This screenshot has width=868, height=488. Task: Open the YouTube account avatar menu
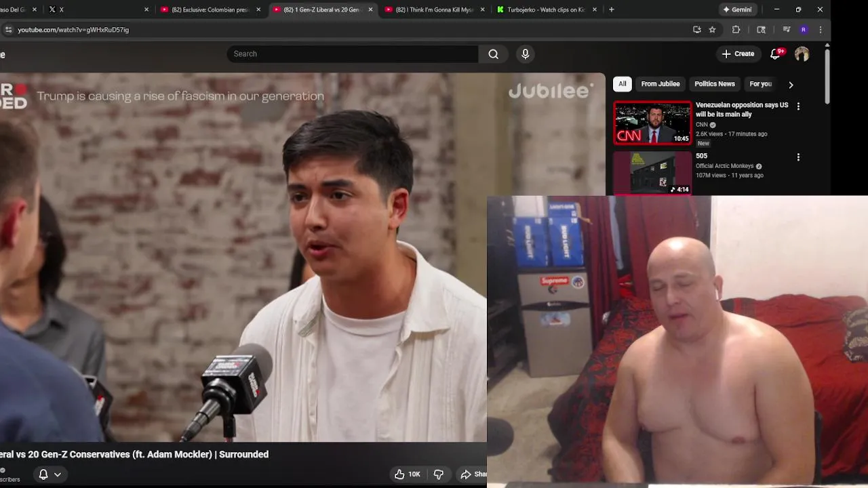point(802,54)
